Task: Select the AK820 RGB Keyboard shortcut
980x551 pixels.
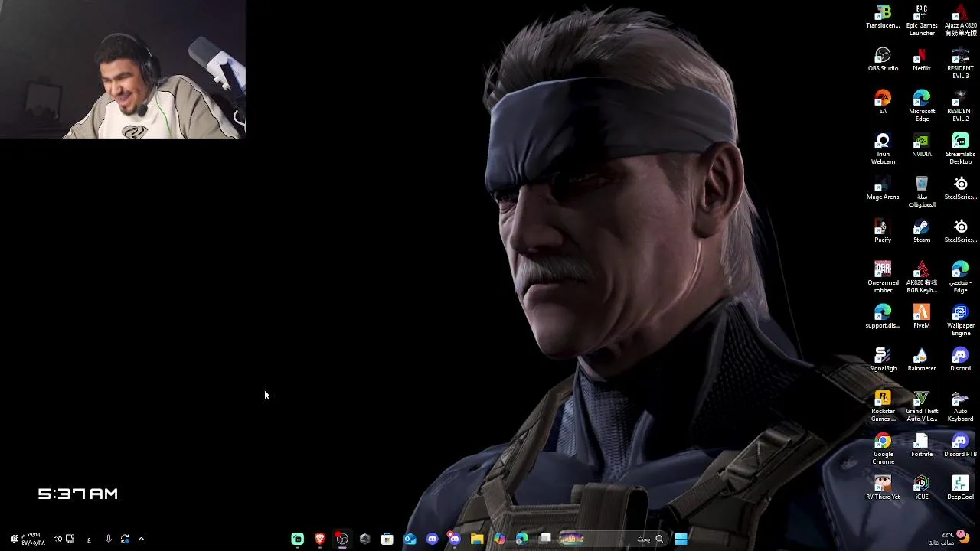Action: (922, 278)
